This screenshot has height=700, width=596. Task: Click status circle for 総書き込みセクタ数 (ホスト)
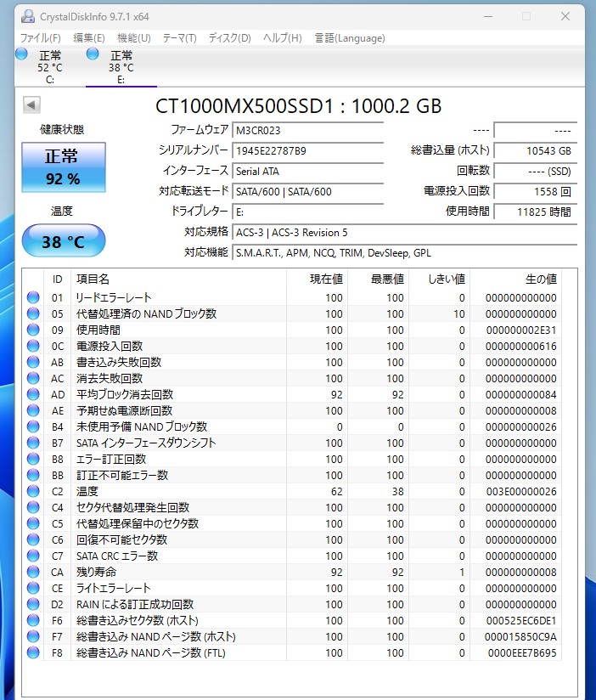pos(33,620)
